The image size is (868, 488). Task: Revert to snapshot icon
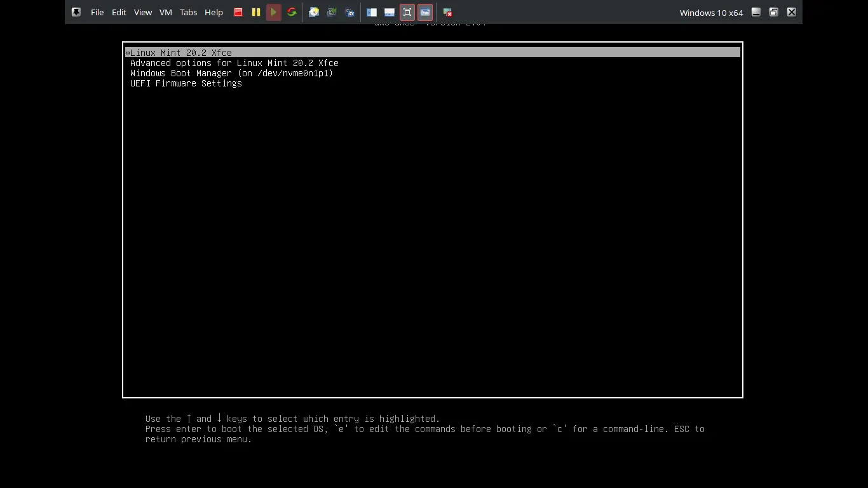pyautogui.click(x=332, y=12)
